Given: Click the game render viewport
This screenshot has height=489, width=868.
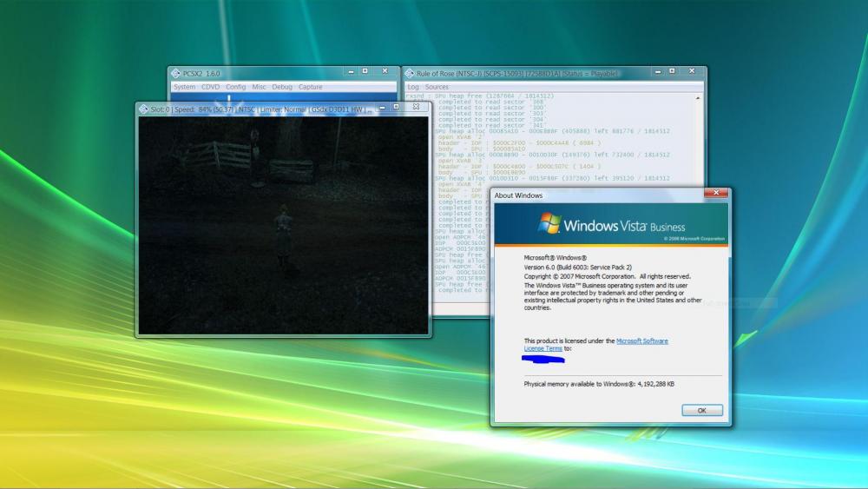Looking at the screenshot, I should [x=283, y=225].
